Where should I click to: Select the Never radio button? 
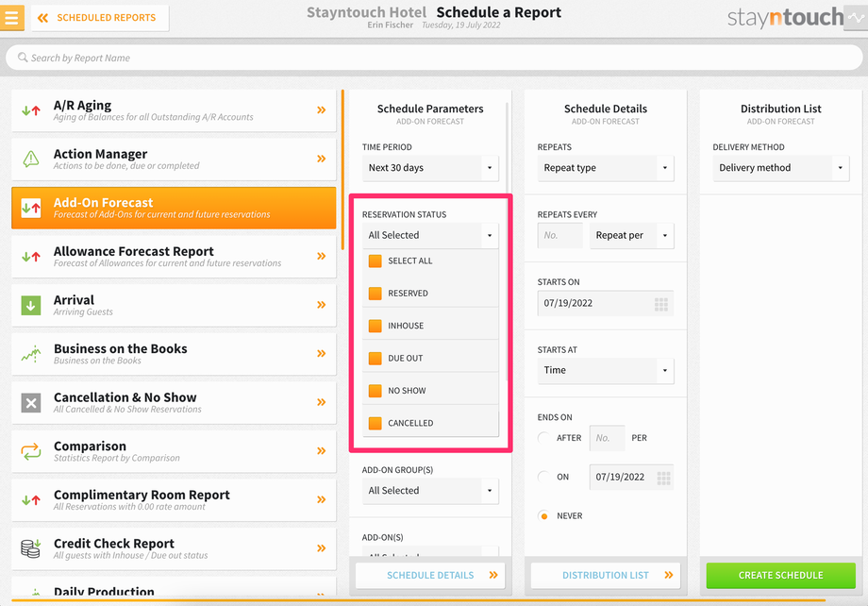point(544,516)
